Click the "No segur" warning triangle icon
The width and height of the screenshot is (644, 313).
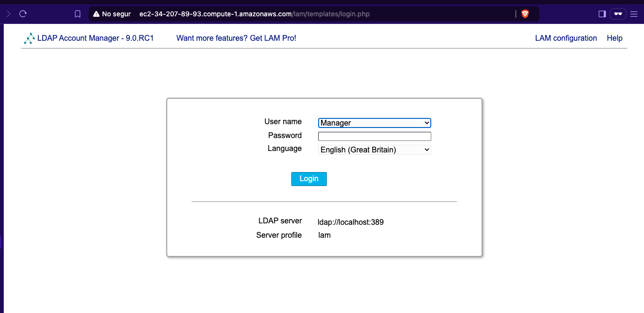coord(96,14)
